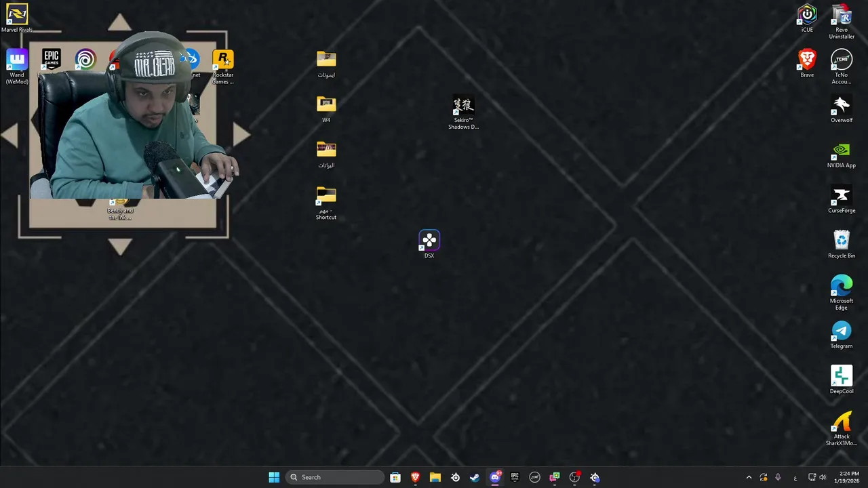This screenshot has width=868, height=488.
Task: Switch to Discord on the taskbar
Action: [x=495, y=477]
